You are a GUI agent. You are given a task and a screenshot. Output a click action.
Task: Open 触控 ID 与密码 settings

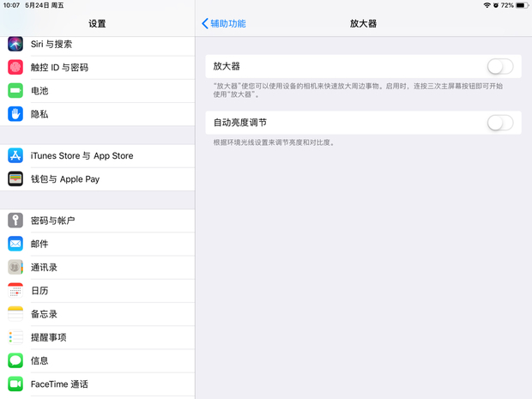tap(97, 67)
